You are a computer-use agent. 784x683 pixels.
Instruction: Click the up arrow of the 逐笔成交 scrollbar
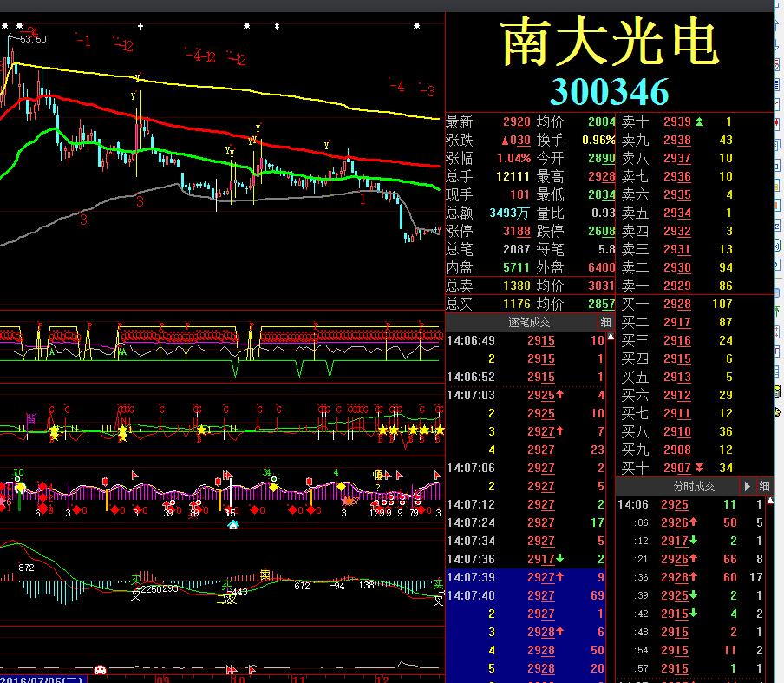(611, 338)
